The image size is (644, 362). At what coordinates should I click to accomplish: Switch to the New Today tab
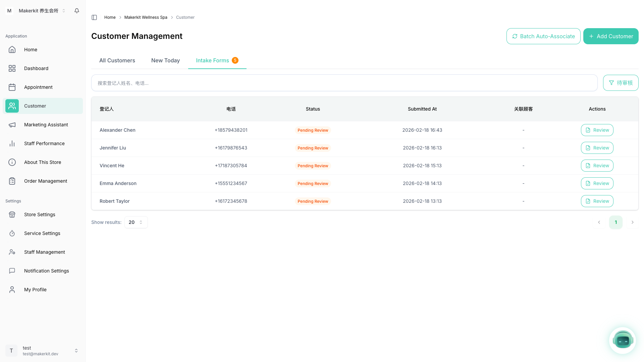click(165, 60)
